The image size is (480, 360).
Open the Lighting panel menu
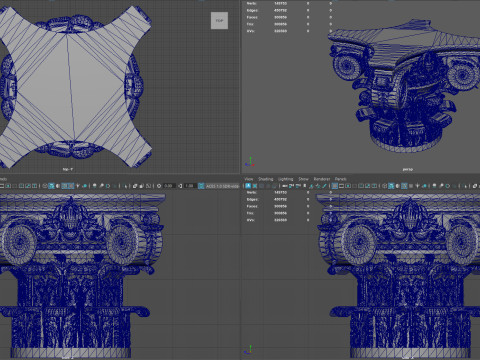pos(285,179)
